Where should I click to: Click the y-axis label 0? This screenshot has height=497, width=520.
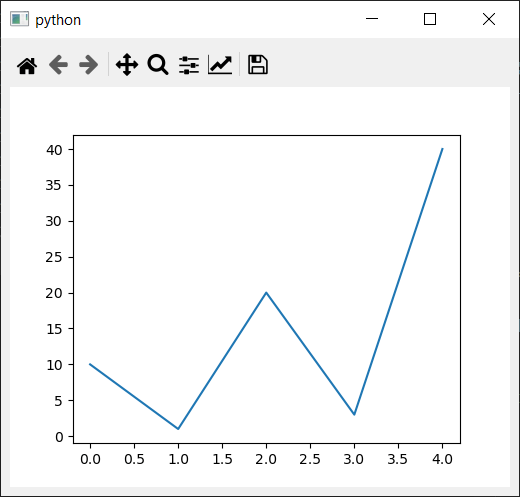pos(59,437)
